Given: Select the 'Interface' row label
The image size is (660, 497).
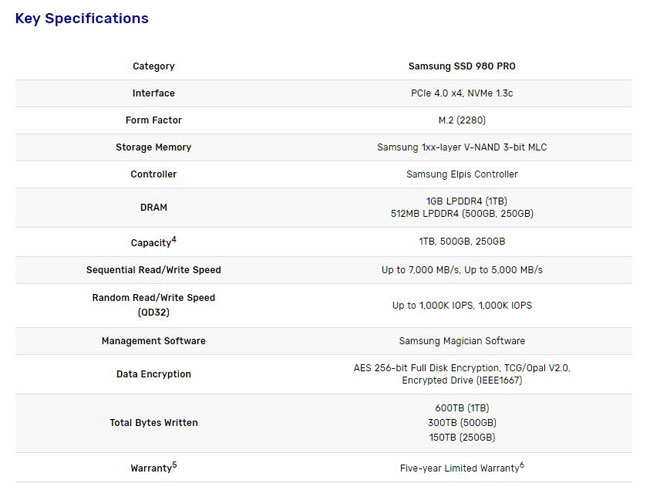Looking at the screenshot, I should (x=154, y=93).
